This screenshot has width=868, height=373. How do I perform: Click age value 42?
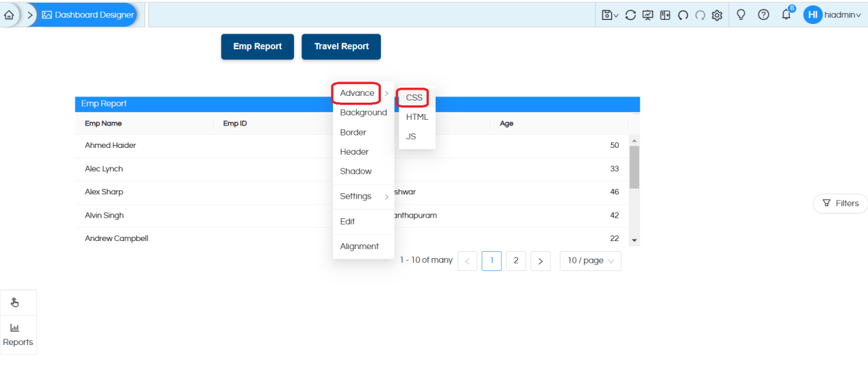(615, 216)
